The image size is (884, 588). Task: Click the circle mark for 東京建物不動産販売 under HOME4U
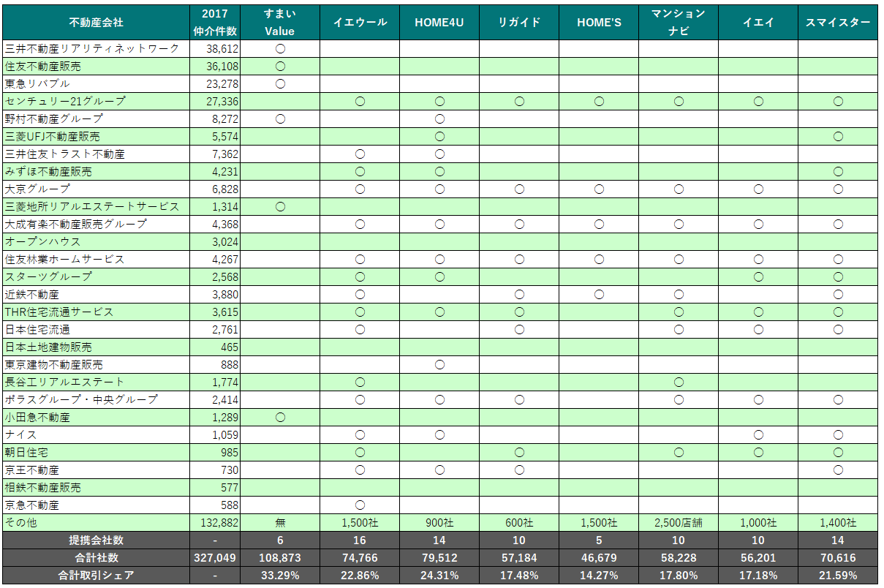439,365
